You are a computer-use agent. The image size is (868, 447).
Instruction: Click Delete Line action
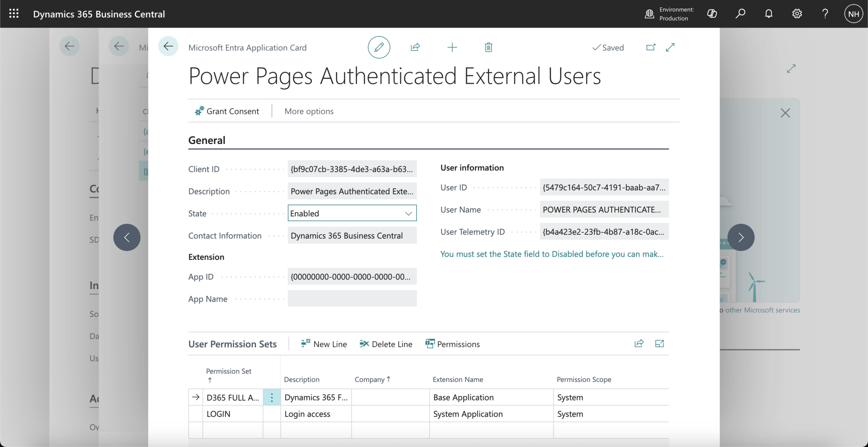[x=386, y=344]
